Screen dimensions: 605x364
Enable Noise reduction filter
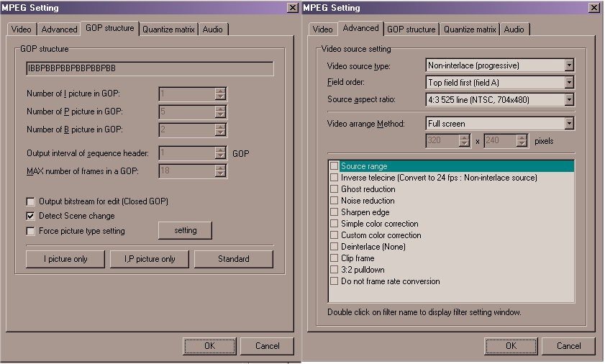tap(334, 201)
